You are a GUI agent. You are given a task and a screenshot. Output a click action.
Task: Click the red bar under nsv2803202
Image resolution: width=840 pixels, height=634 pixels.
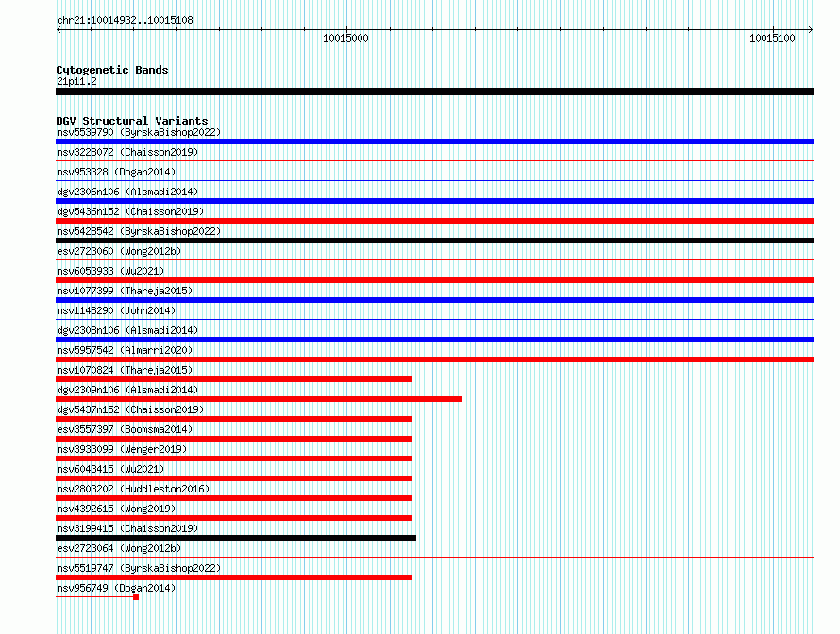[x=233, y=498]
